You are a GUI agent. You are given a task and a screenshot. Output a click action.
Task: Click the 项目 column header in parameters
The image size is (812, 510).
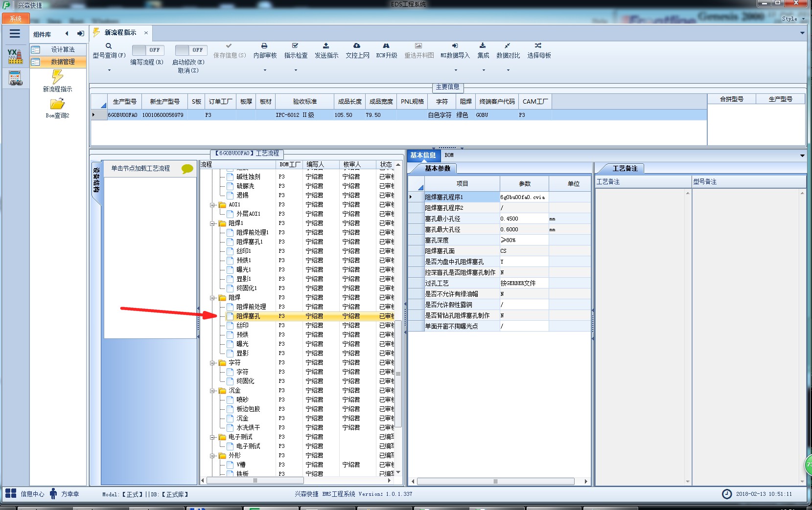(462, 184)
